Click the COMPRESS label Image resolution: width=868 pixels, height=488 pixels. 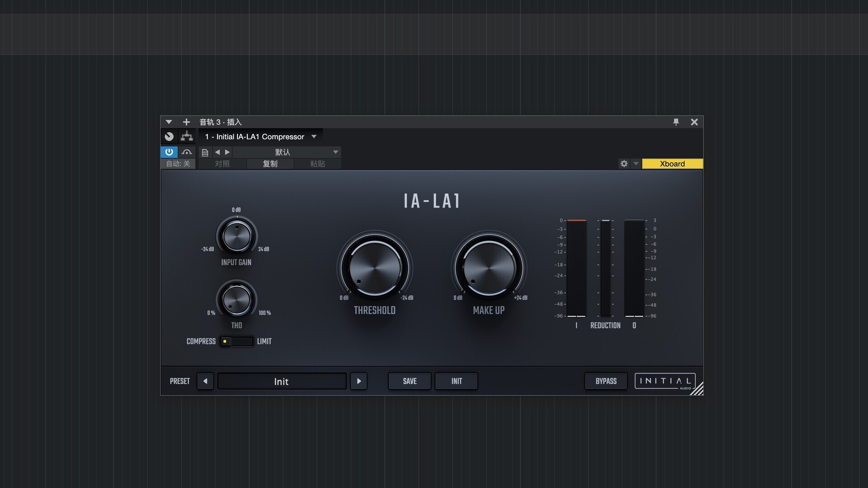click(x=201, y=341)
